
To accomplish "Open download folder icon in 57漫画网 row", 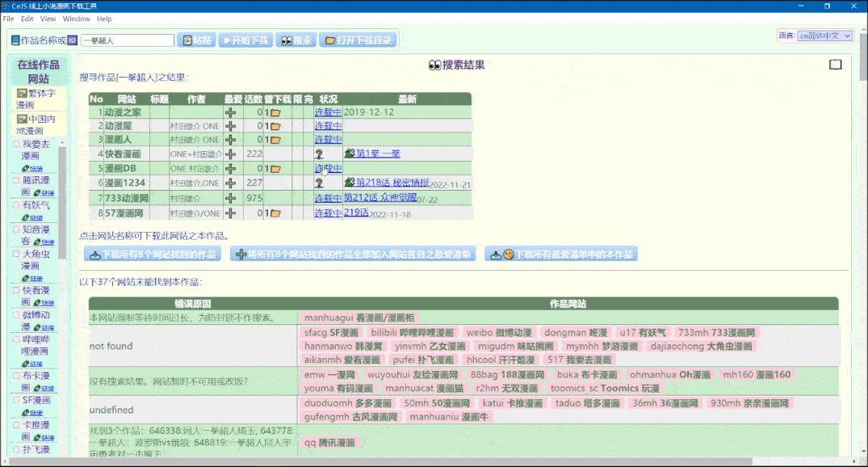I will coord(275,212).
